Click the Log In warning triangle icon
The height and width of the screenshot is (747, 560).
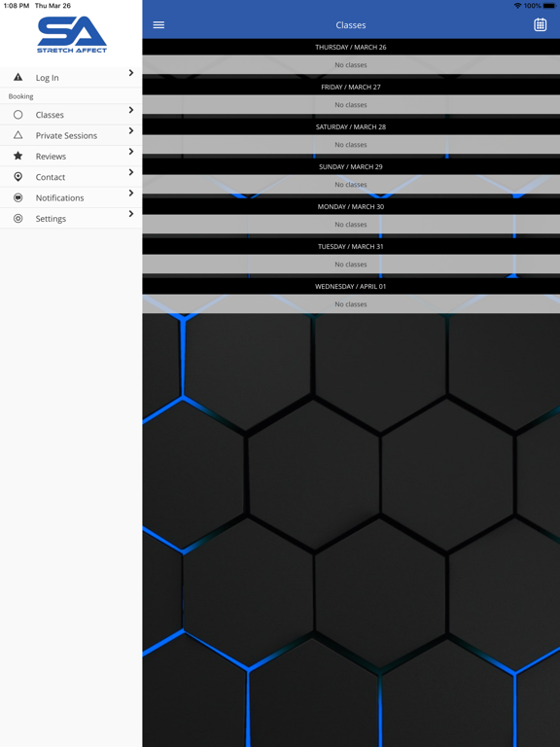[x=18, y=77]
